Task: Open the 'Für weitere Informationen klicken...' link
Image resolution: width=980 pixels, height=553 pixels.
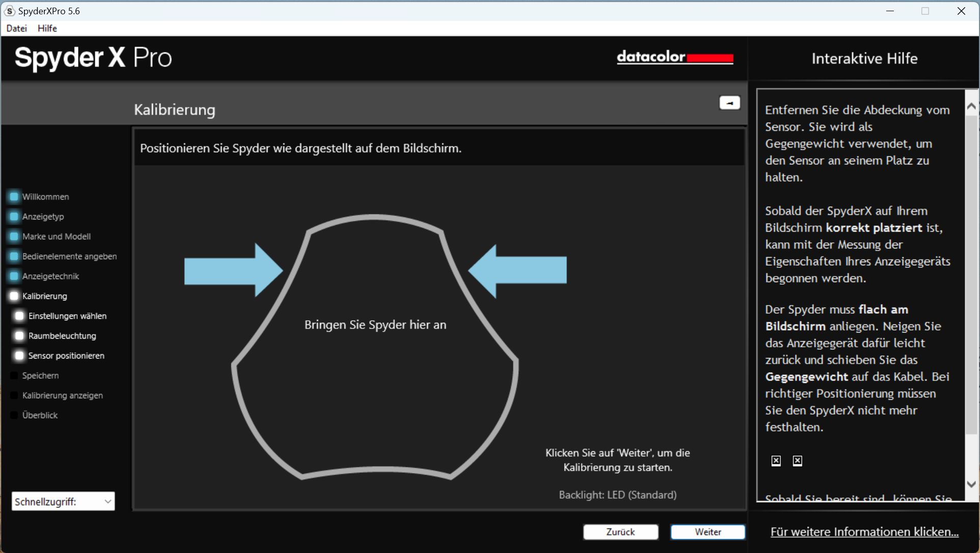Action: point(864,532)
